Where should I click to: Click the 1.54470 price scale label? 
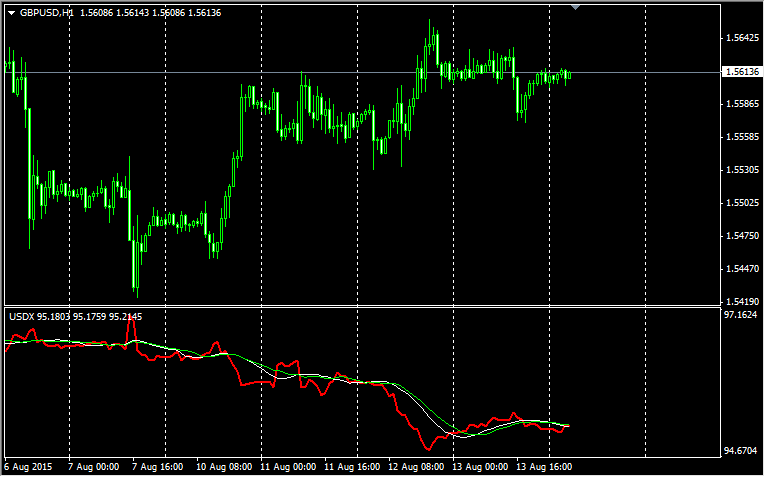[743, 269]
